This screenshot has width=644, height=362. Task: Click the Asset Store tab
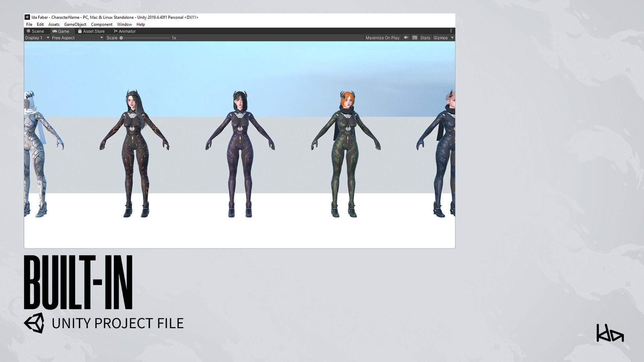91,31
